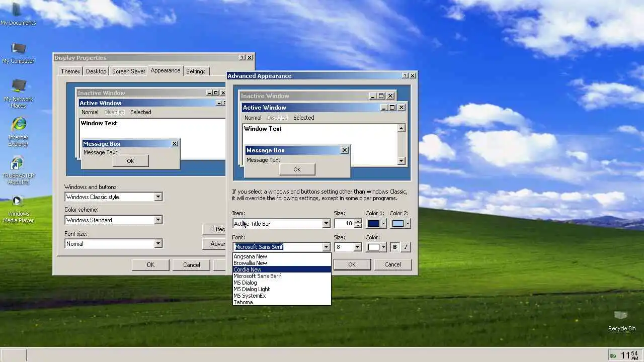This screenshot has height=362, width=644.
Task: Choose Browallia New from the font list
Action: click(x=282, y=263)
